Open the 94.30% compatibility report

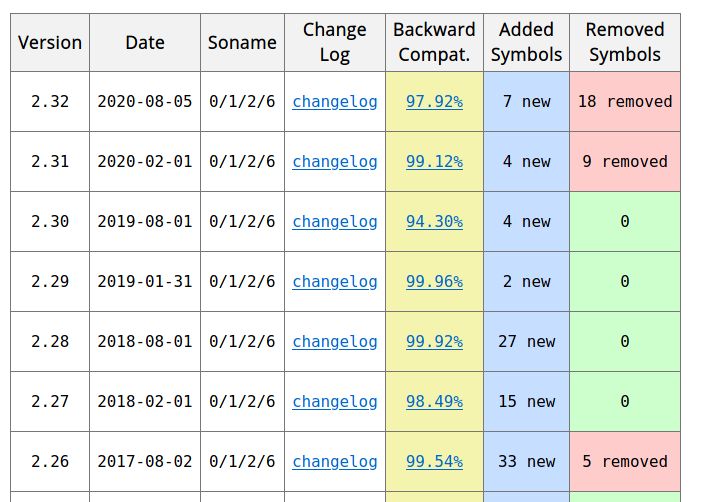434,221
